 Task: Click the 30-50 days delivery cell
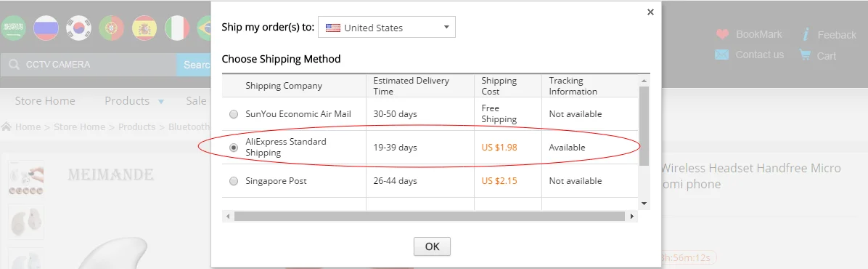(x=395, y=114)
